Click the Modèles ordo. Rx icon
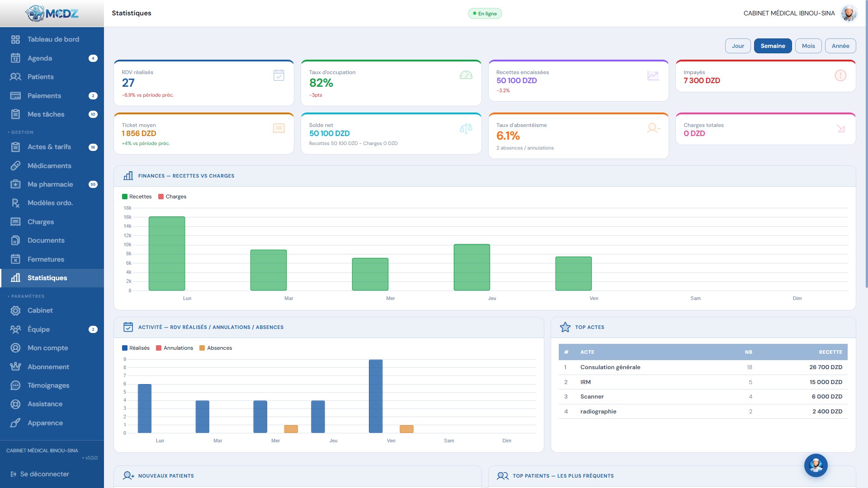 pyautogui.click(x=15, y=203)
